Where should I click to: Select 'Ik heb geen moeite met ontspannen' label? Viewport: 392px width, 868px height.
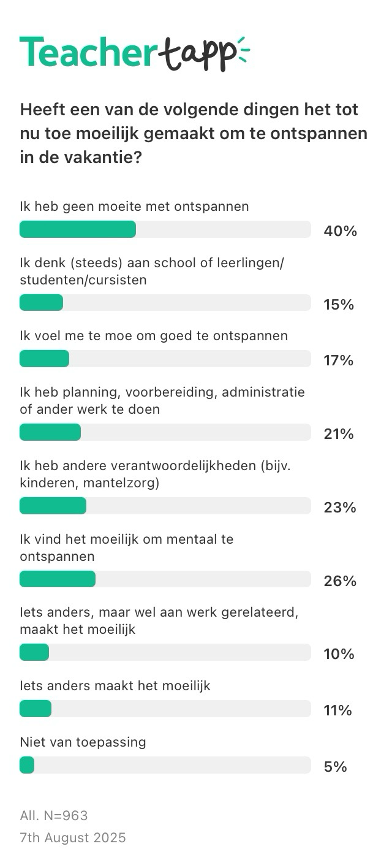(x=134, y=207)
